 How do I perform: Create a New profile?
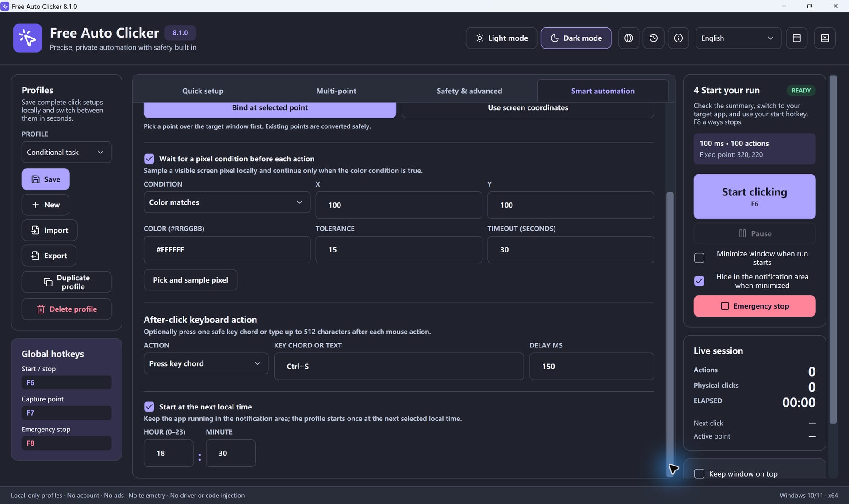click(46, 205)
